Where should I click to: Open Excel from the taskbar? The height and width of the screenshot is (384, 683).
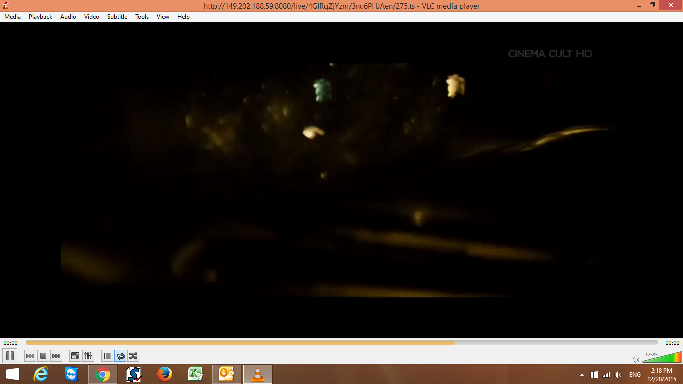coord(196,374)
